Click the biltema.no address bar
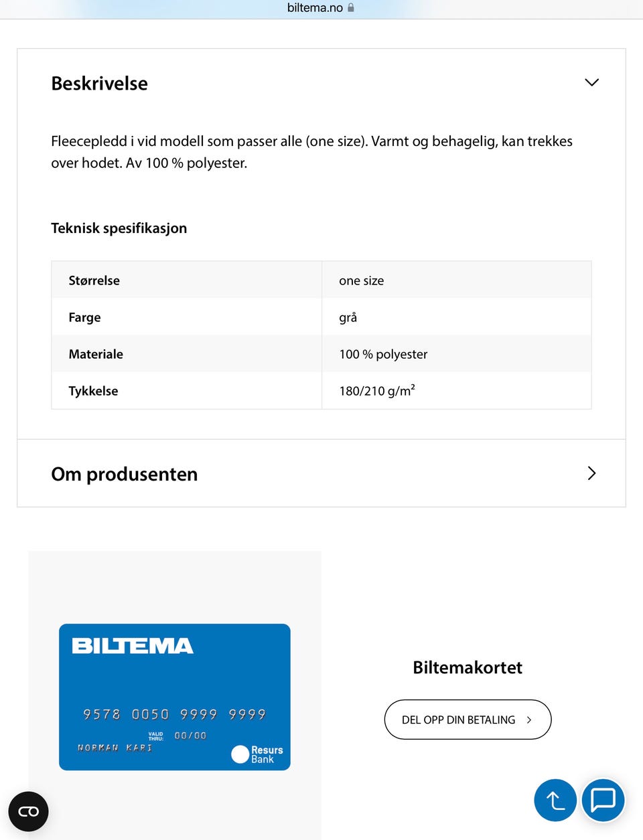The width and height of the screenshot is (643, 840). pos(315,7)
